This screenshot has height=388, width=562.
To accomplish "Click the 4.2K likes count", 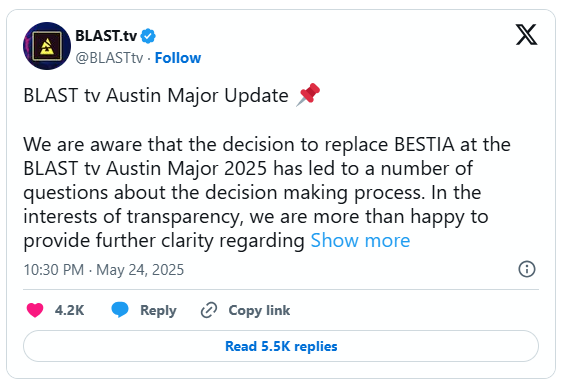I will click(x=70, y=310).
